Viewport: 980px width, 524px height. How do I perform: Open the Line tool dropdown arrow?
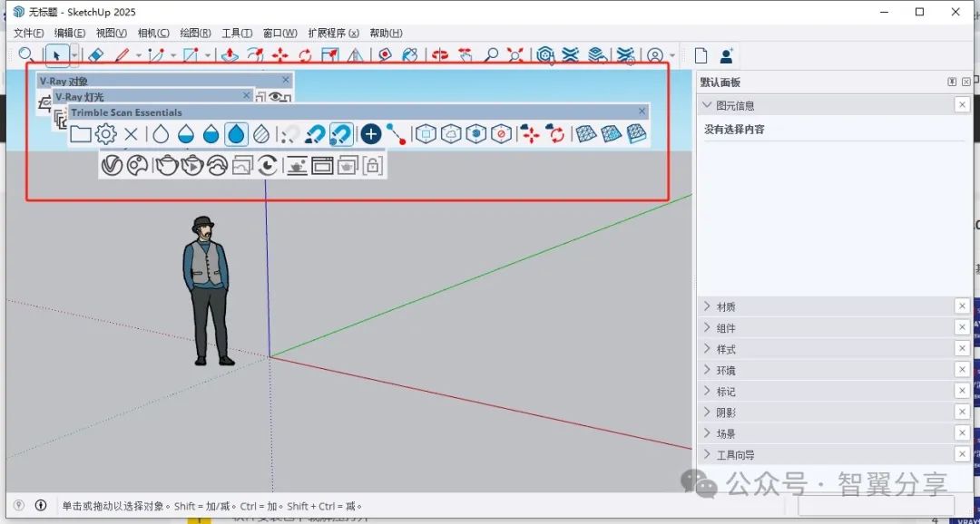(x=139, y=55)
